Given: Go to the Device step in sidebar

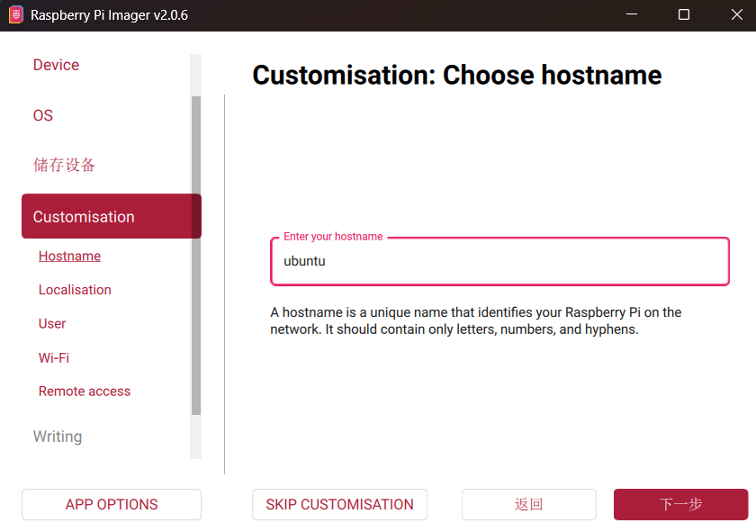Looking at the screenshot, I should point(56,65).
